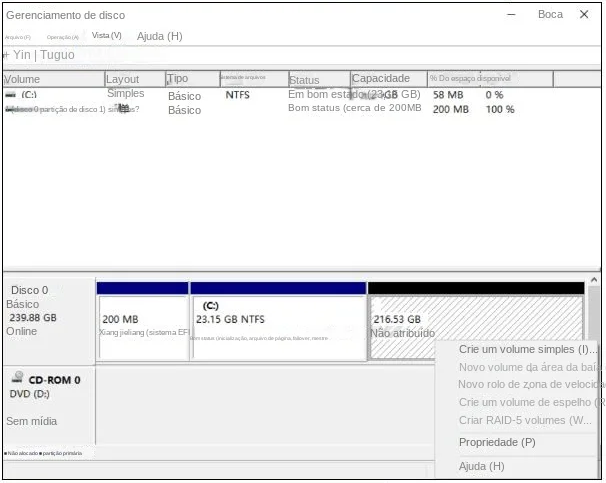Choose Crie um volume simples context entry
Screen dimensions: 606x483
tap(527, 349)
